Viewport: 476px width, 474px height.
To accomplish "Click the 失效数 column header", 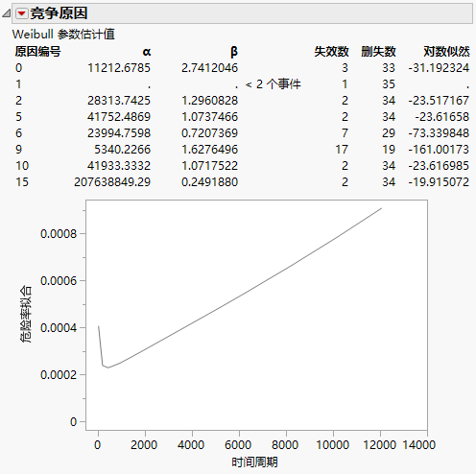I will point(331,52).
